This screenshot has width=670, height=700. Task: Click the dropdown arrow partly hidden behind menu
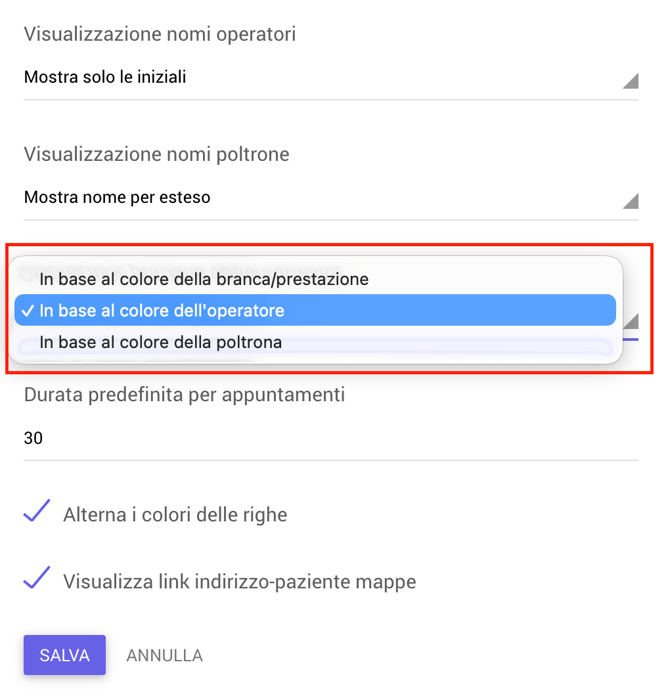click(x=631, y=321)
